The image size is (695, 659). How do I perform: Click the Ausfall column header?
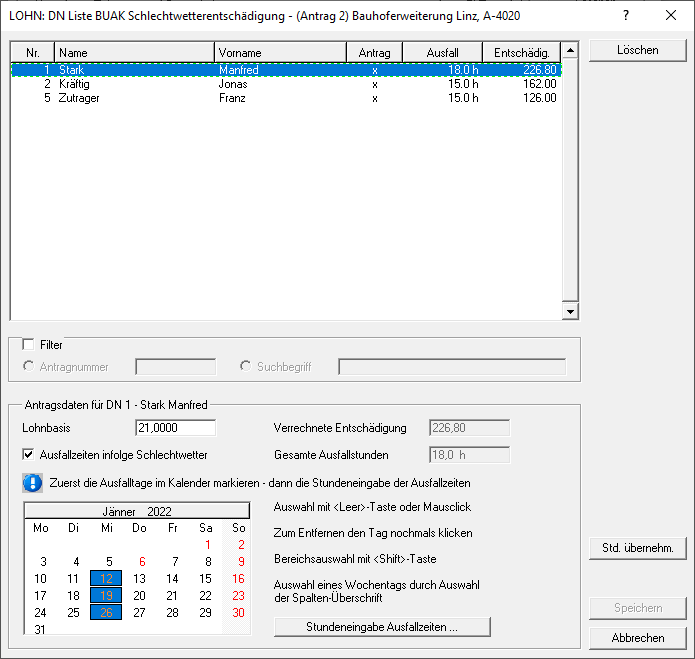[443, 52]
